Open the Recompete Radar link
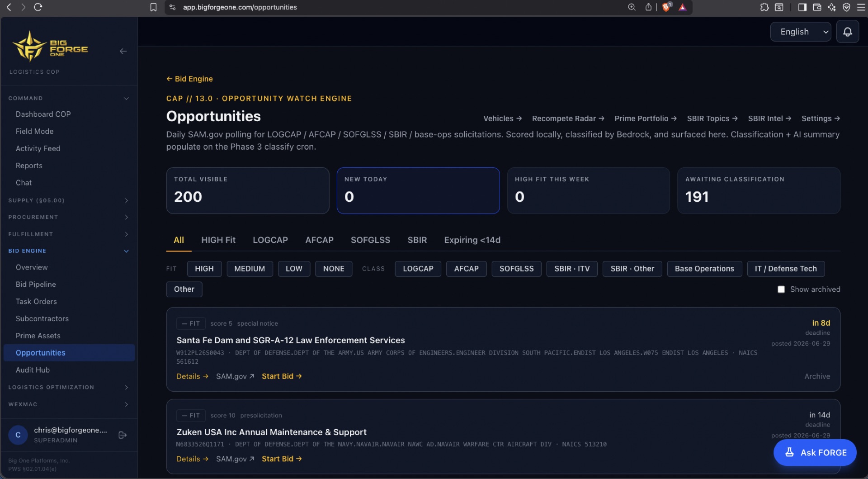The width and height of the screenshot is (868, 479). coord(568,119)
